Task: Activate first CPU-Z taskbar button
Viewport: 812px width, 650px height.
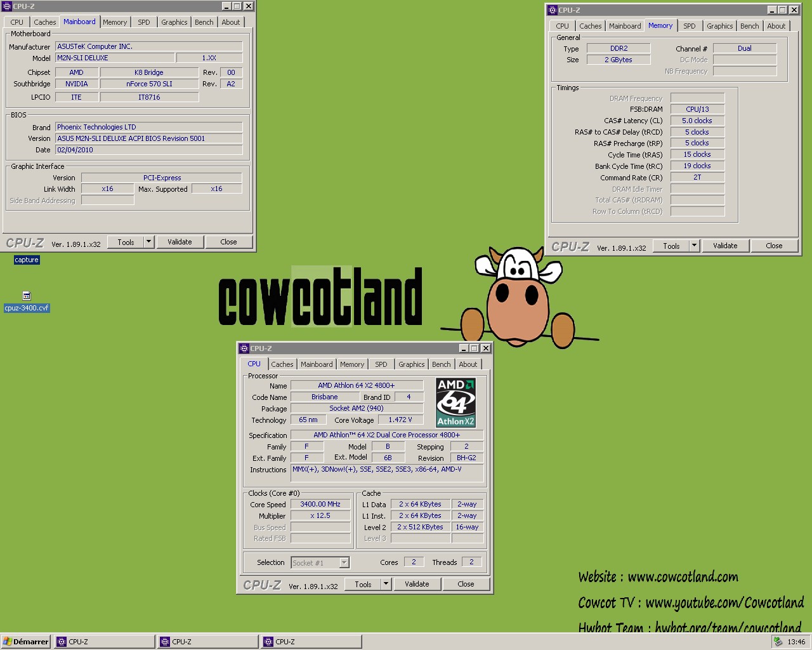Action: coord(105,642)
